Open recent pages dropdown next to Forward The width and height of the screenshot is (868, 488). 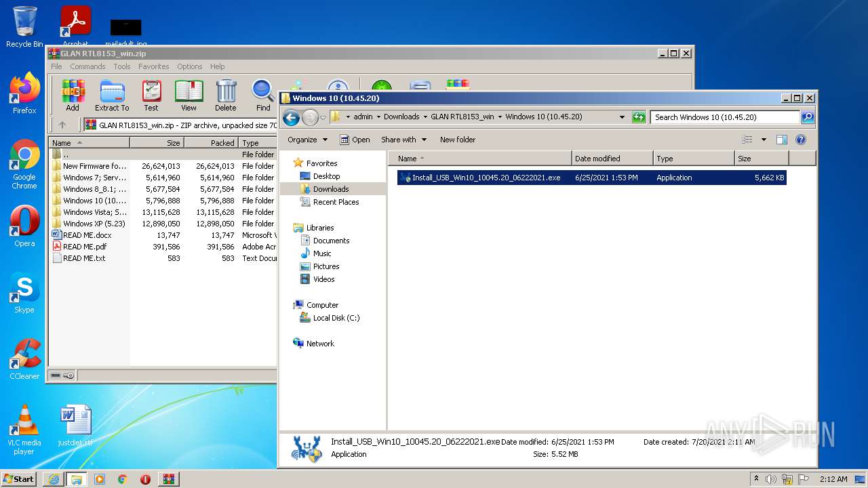[323, 117]
